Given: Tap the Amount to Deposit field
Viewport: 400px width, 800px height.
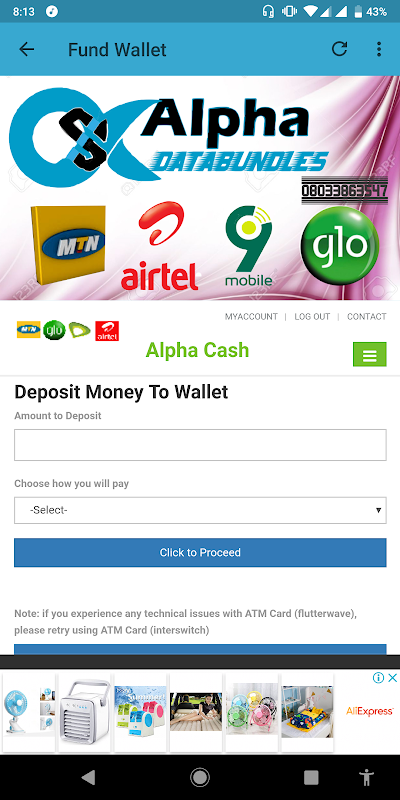Looking at the screenshot, I should coord(200,445).
